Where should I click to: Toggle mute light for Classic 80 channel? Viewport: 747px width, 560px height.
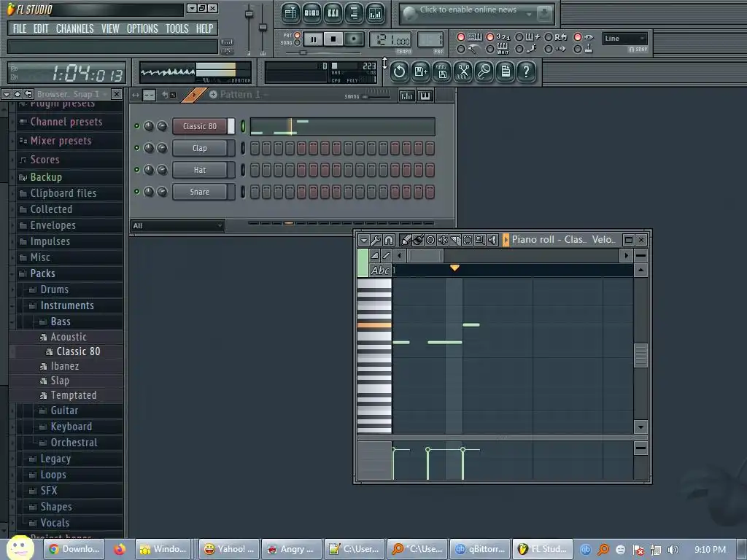tap(137, 126)
